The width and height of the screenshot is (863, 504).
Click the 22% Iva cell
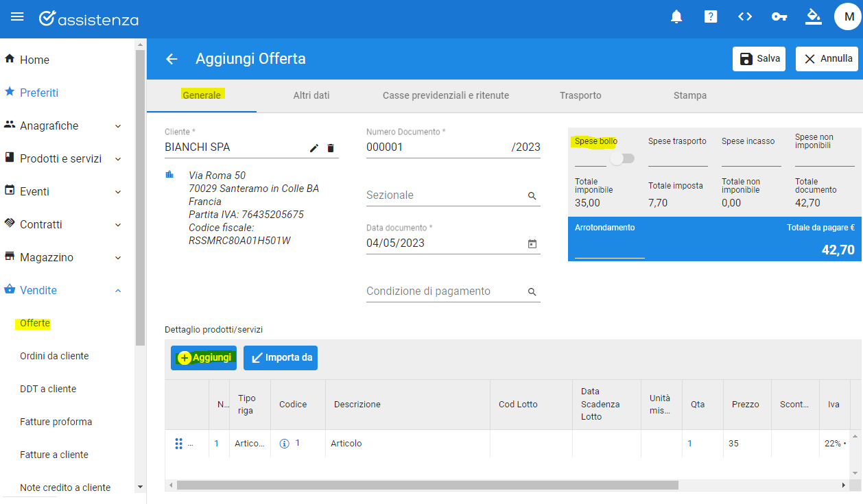click(835, 444)
